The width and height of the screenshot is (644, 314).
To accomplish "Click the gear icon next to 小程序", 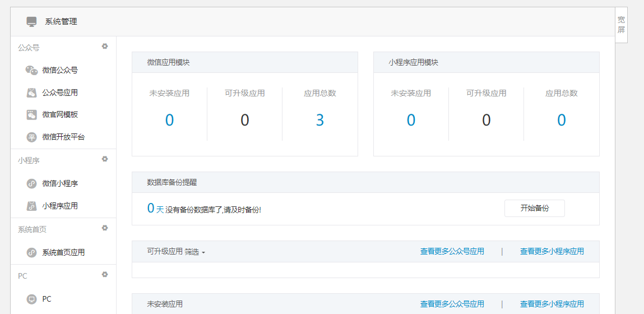I will click(105, 159).
